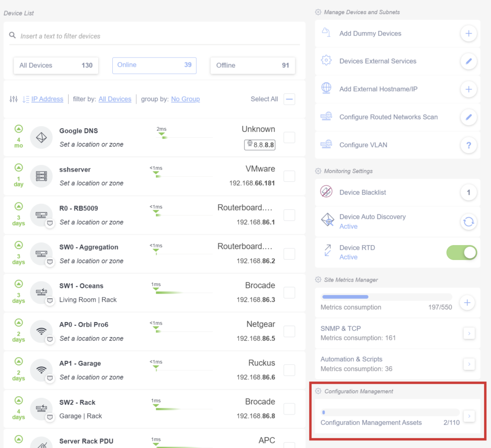Click the Device Auto Discovery refresh icon

click(x=468, y=221)
